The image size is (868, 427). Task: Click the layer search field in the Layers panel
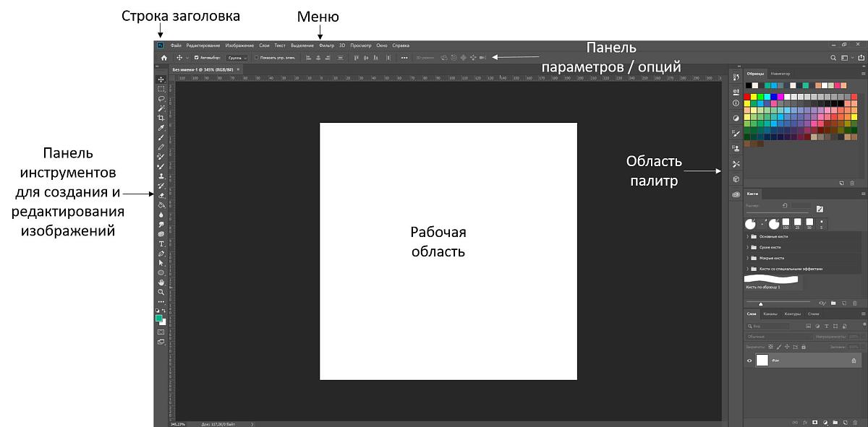(767, 327)
